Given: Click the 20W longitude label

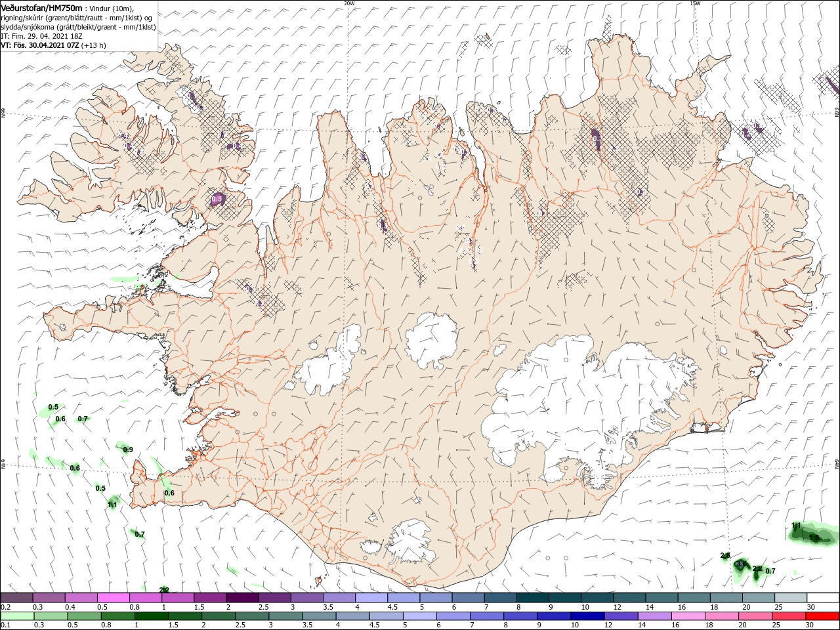Looking at the screenshot, I should 349,3.
